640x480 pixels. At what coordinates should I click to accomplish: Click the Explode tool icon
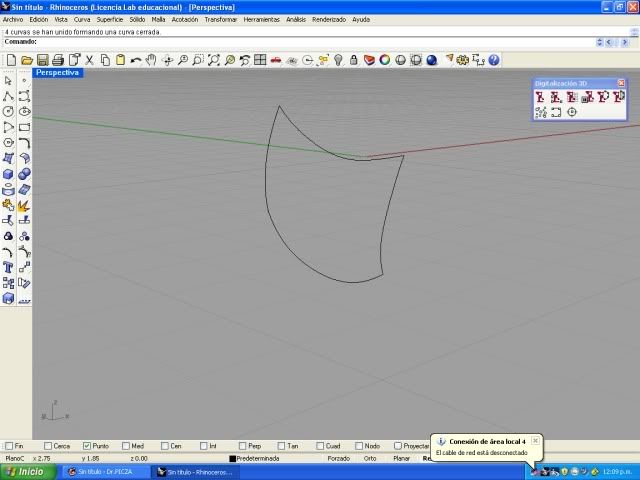[24, 205]
